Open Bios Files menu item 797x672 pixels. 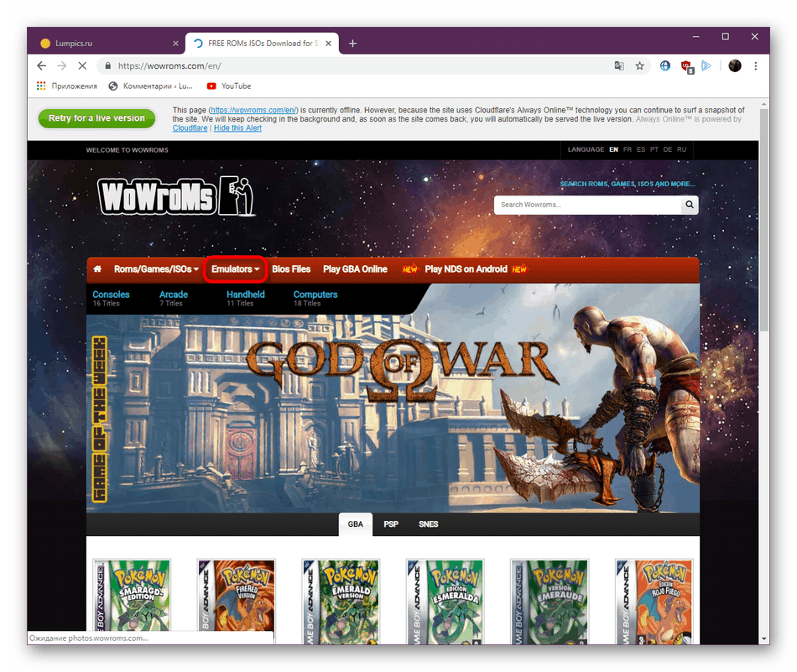(291, 269)
